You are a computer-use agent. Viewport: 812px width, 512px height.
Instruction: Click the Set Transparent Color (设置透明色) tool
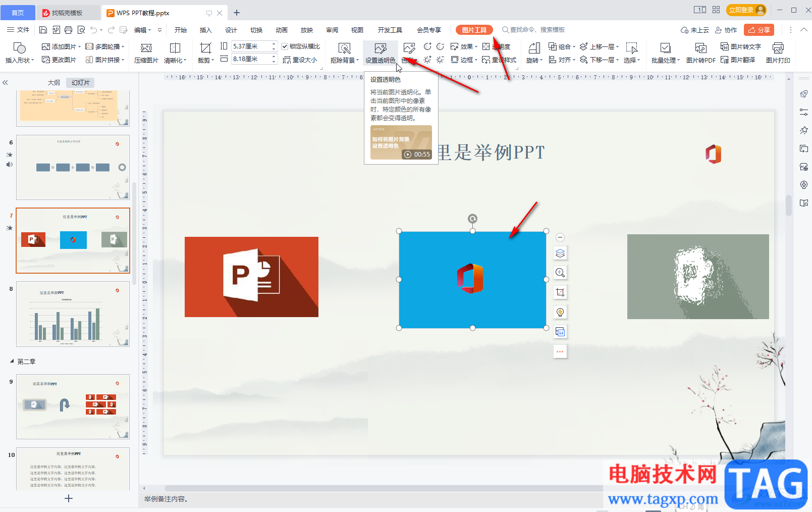pos(381,53)
